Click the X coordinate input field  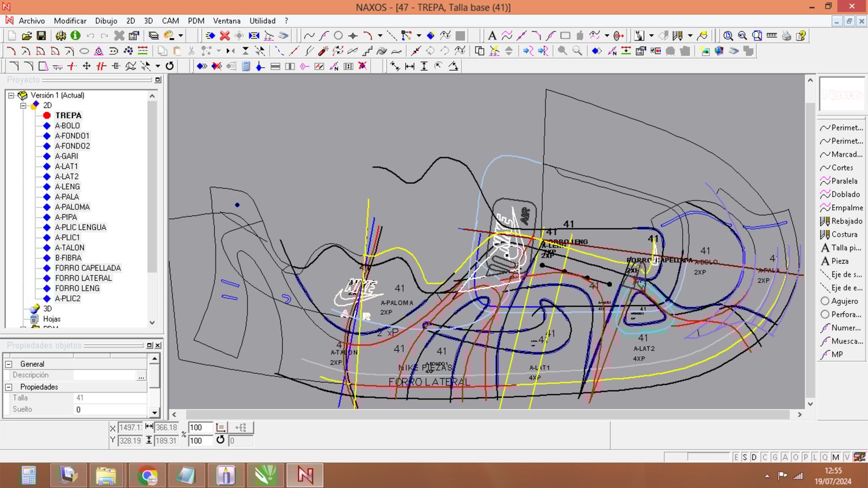[130, 428]
